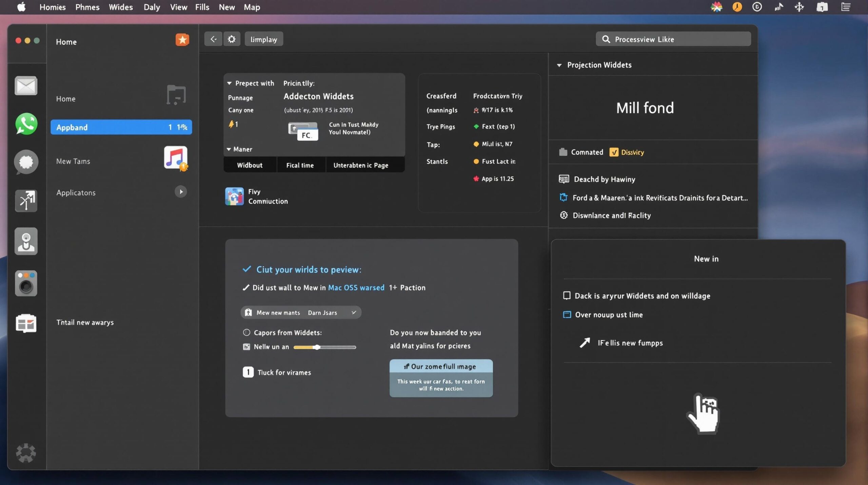Check Dack is aryrur Widdets and on willdage
Screen dimensions: 868x485
click(567, 295)
